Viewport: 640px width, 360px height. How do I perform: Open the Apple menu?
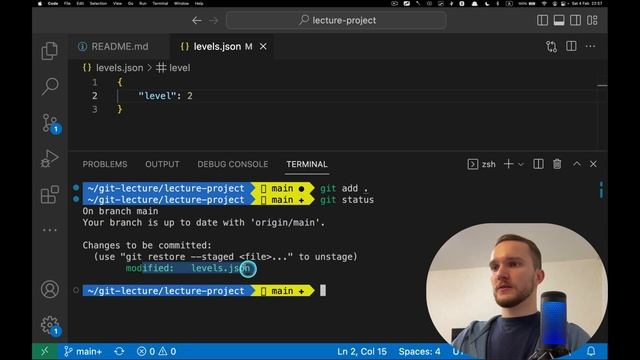pos(40,3)
